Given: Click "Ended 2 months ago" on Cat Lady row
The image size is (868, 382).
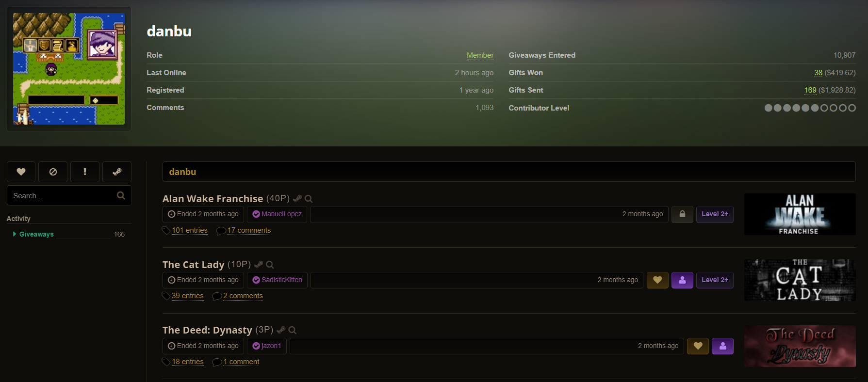Looking at the screenshot, I should tap(203, 280).
